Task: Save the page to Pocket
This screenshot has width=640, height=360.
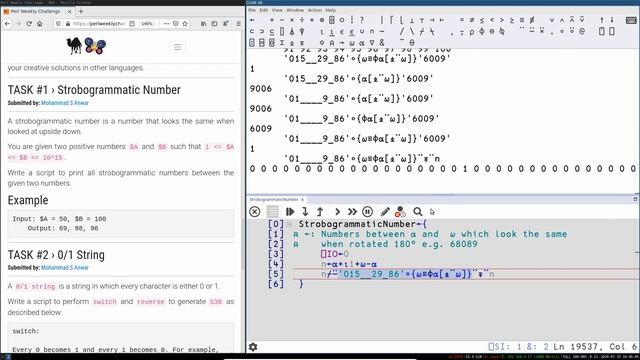Action: click(176, 24)
